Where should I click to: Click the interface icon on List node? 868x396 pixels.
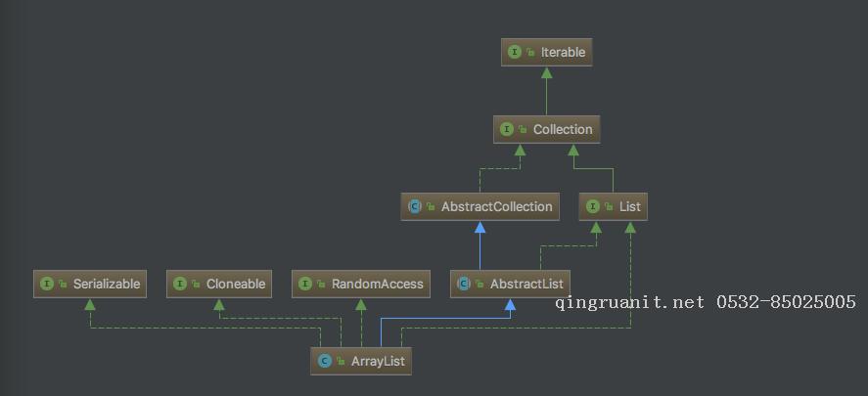tap(593, 206)
